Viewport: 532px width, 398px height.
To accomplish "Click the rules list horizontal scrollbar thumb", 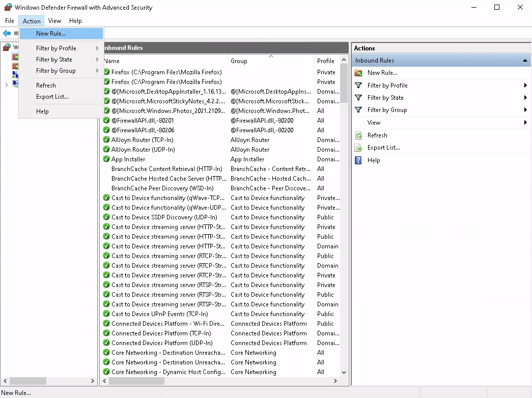I will pyautogui.click(x=136, y=381).
